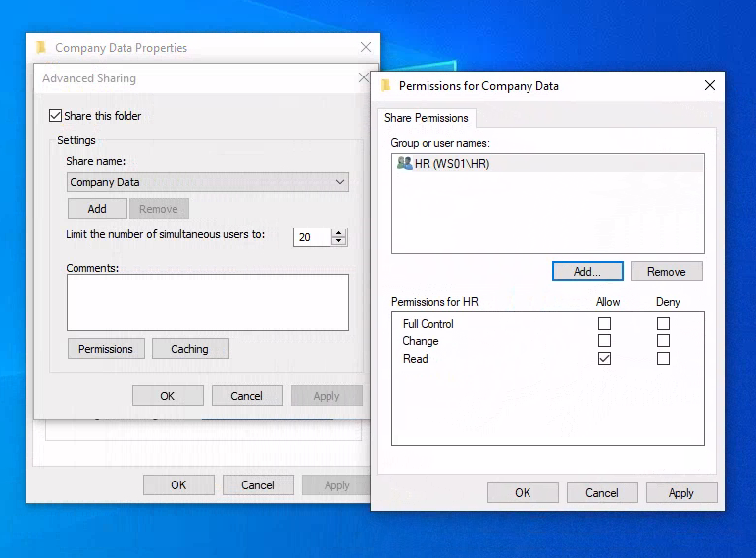Check Allow Change permission box
The height and width of the screenshot is (558, 756).
[604, 341]
